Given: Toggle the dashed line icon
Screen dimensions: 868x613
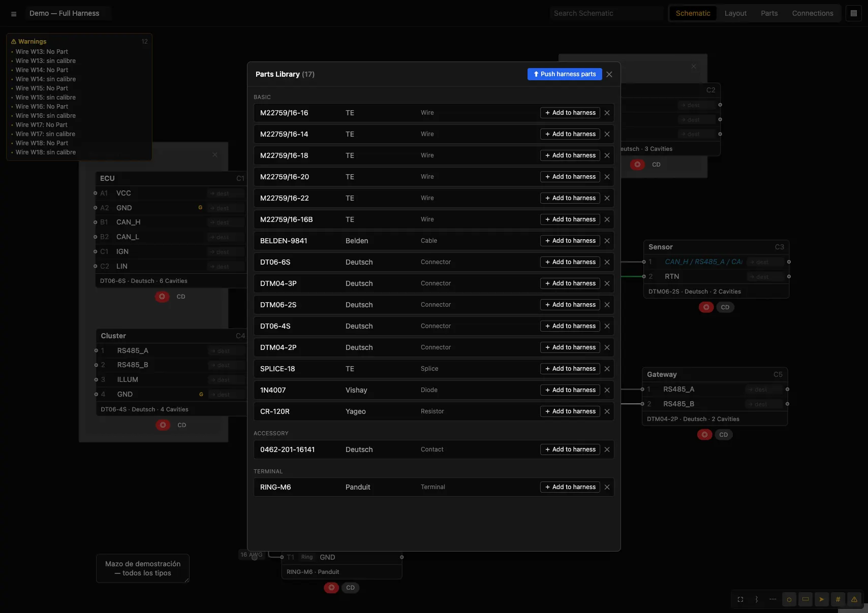Looking at the screenshot, I should [x=773, y=599].
